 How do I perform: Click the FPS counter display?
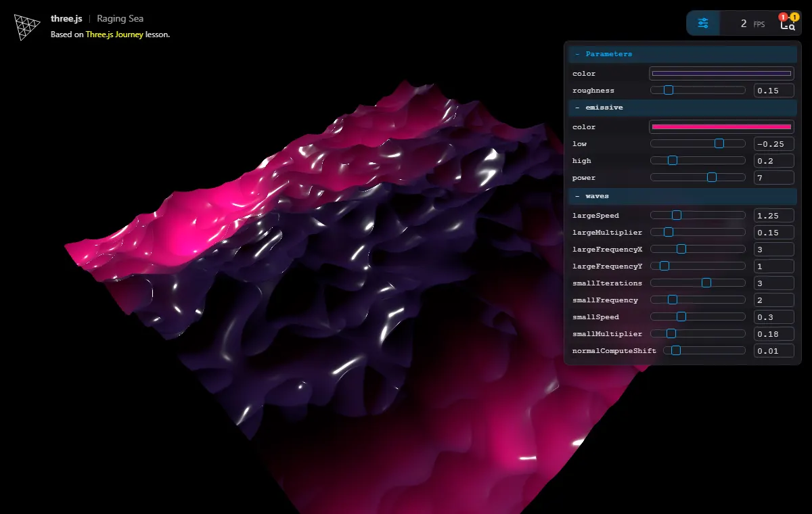[752, 24]
